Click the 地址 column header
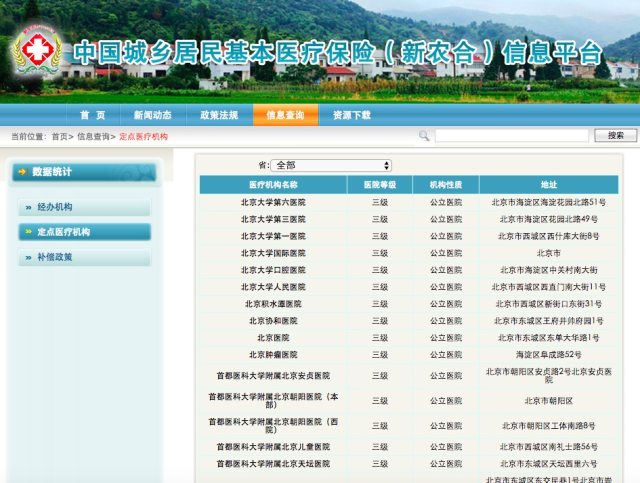This screenshot has width=640, height=483. 549,185
